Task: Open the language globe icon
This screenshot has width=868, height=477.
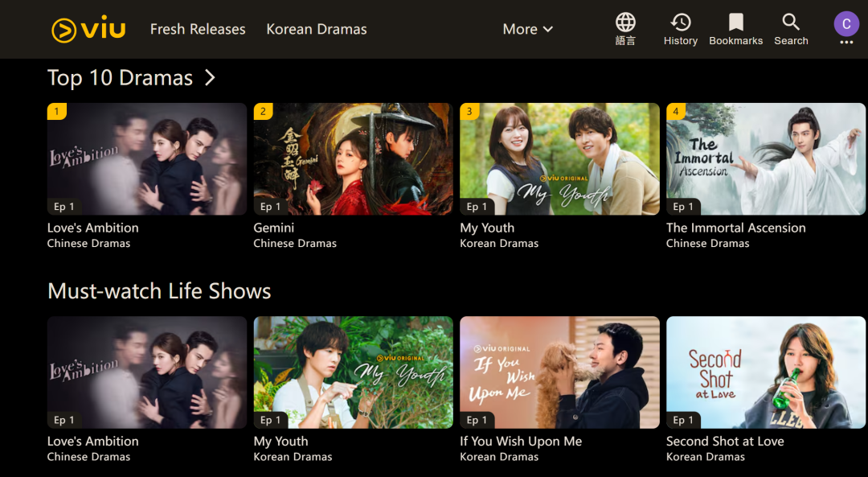Action: coord(625,23)
